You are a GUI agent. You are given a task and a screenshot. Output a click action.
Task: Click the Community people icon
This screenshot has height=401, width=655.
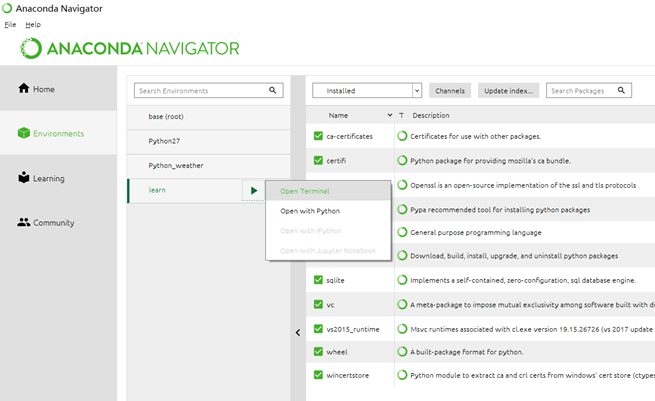24,222
